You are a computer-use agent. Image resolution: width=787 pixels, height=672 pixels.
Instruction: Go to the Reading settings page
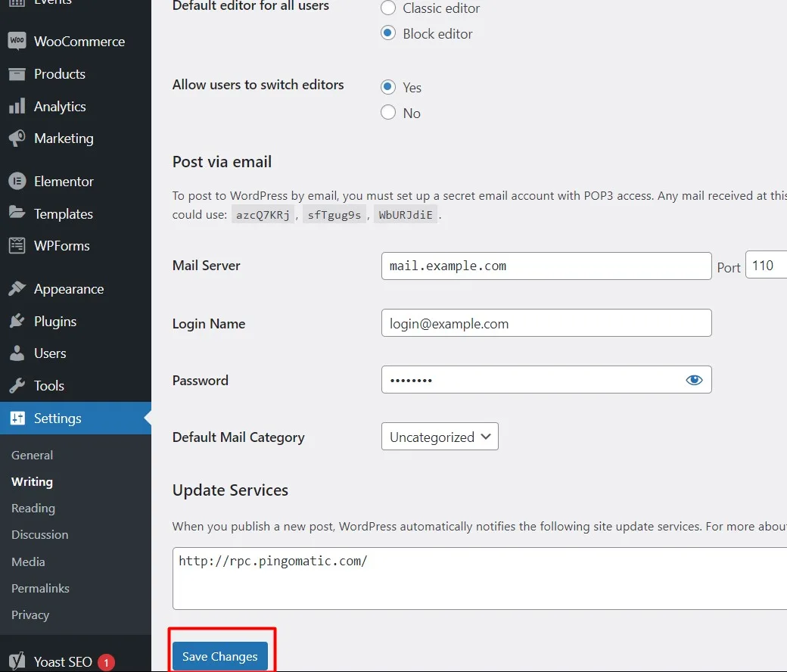[x=33, y=509]
